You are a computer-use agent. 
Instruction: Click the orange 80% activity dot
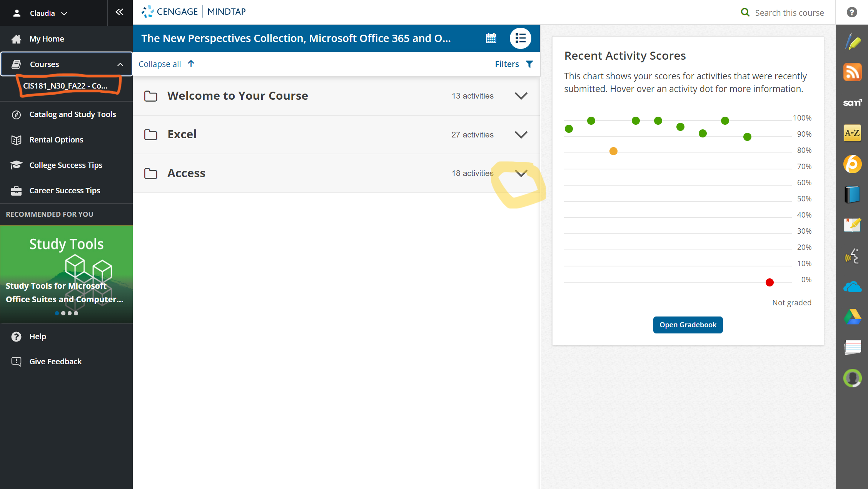click(613, 151)
